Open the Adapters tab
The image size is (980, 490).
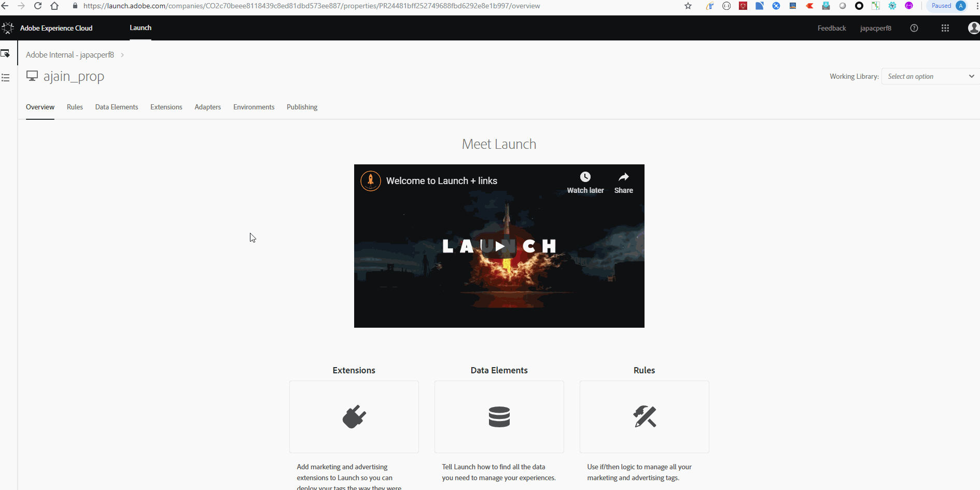coord(208,107)
